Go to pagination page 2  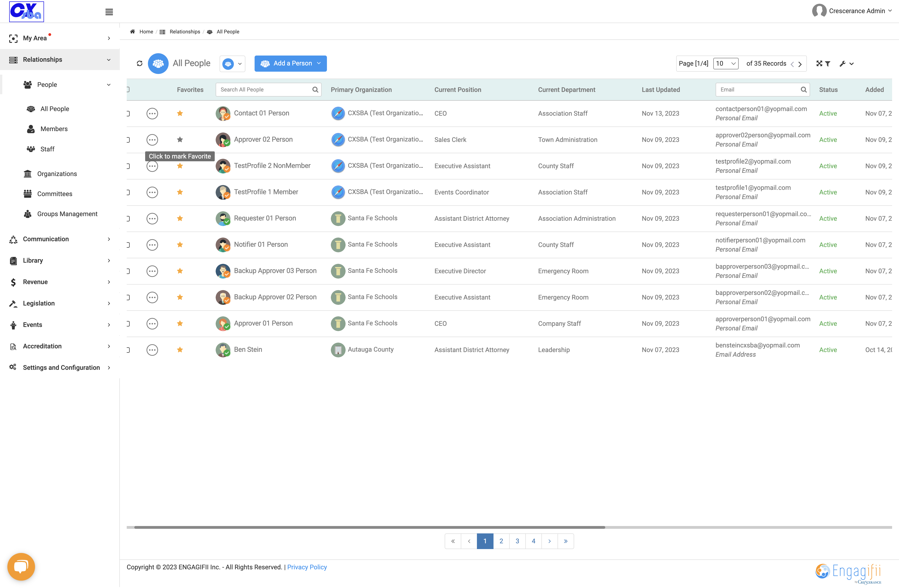point(501,541)
